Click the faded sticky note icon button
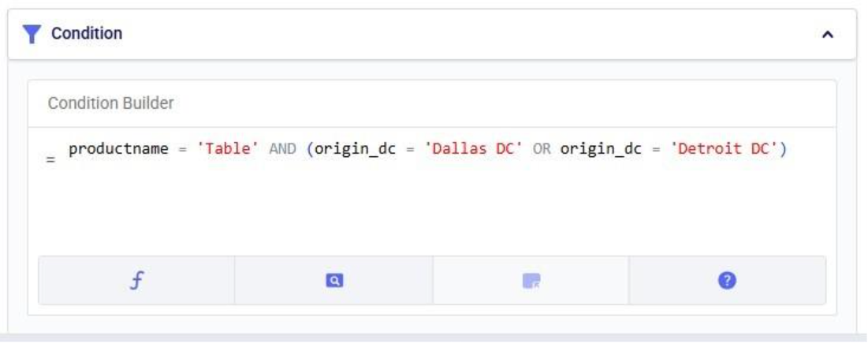868x343 pixels. [531, 281]
